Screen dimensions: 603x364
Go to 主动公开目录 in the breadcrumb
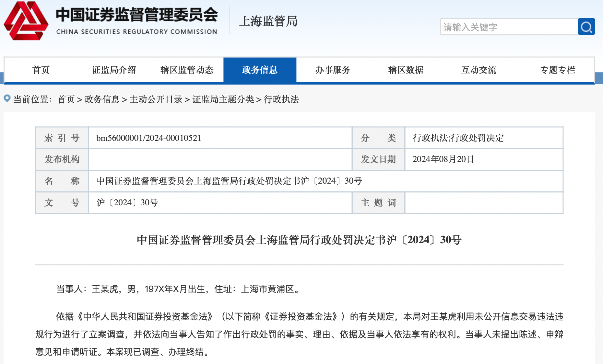pyautogui.click(x=156, y=99)
